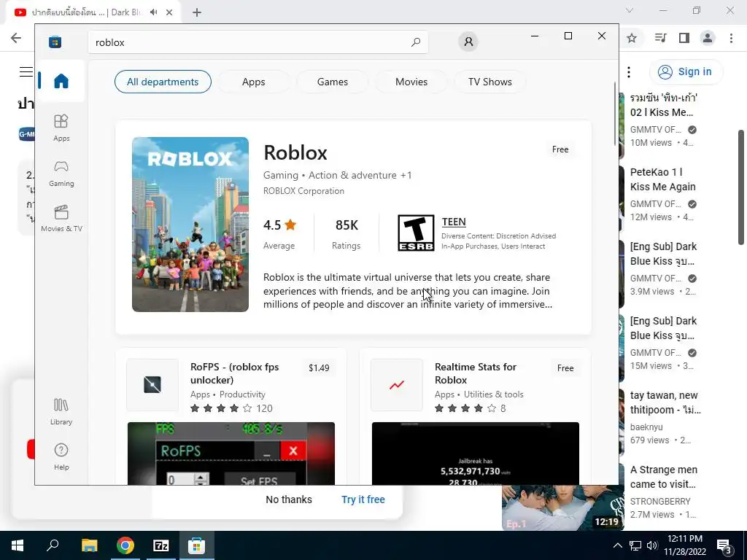747x560 pixels.
Task: Open RoFPS (roblox fps unlocker) title
Action: point(234,373)
